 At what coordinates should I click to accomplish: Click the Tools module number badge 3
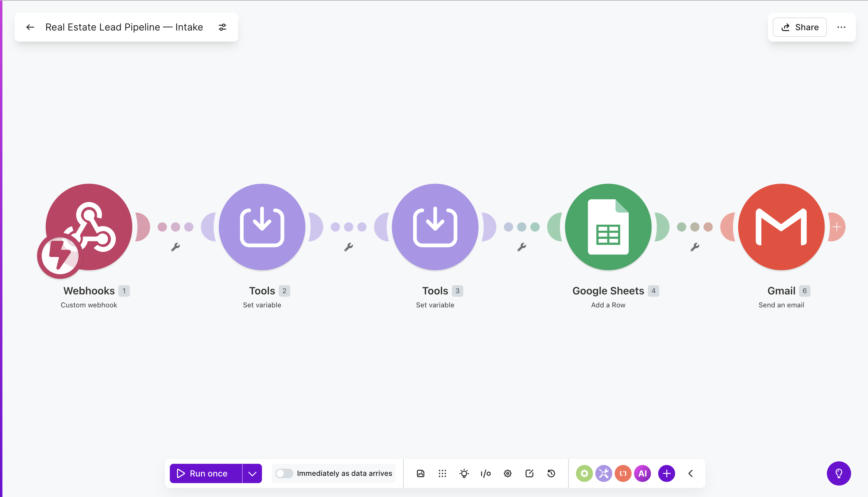[457, 291]
